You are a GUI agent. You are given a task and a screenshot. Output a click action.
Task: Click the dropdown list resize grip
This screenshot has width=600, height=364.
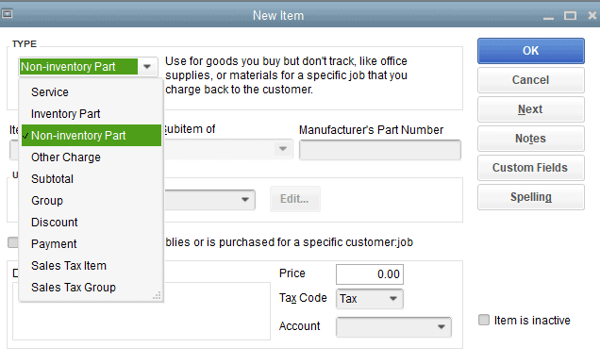[x=157, y=295]
